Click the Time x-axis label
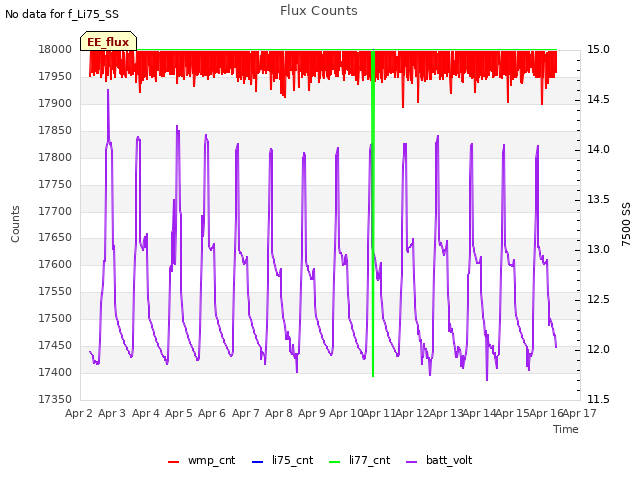 (x=566, y=429)
